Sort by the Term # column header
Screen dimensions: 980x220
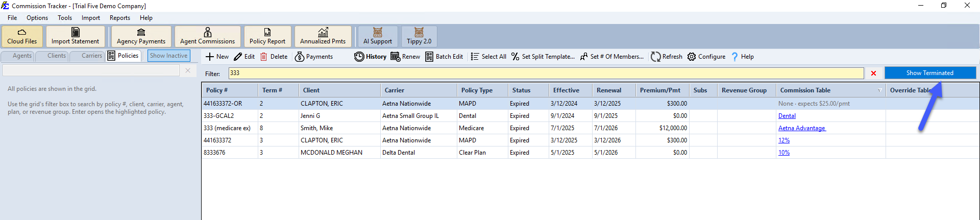coord(278,90)
